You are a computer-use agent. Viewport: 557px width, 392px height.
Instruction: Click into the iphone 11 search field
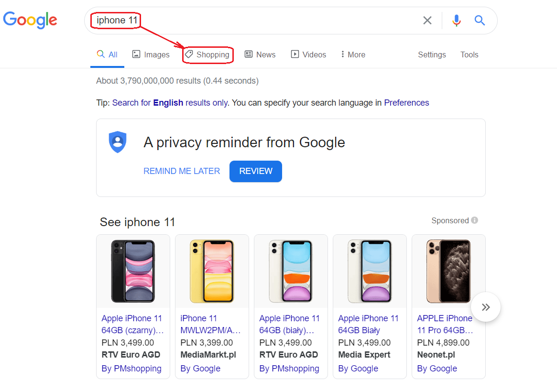[x=256, y=21]
